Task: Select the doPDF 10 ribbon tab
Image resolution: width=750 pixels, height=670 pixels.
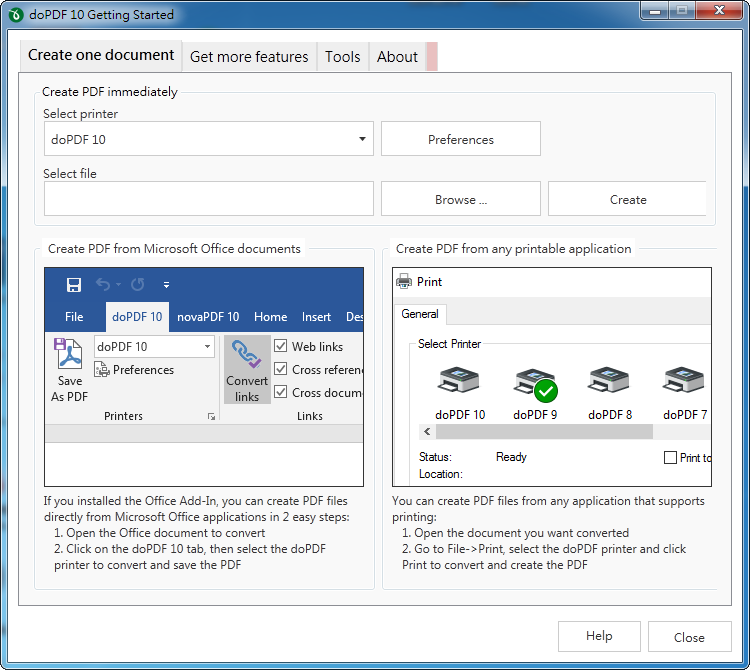Action: (x=137, y=317)
